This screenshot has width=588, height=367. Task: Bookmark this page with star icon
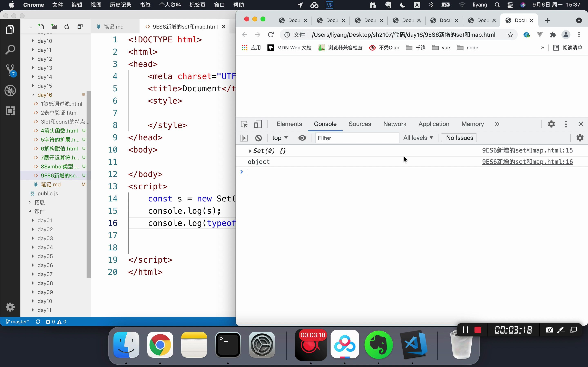(x=510, y=35)
